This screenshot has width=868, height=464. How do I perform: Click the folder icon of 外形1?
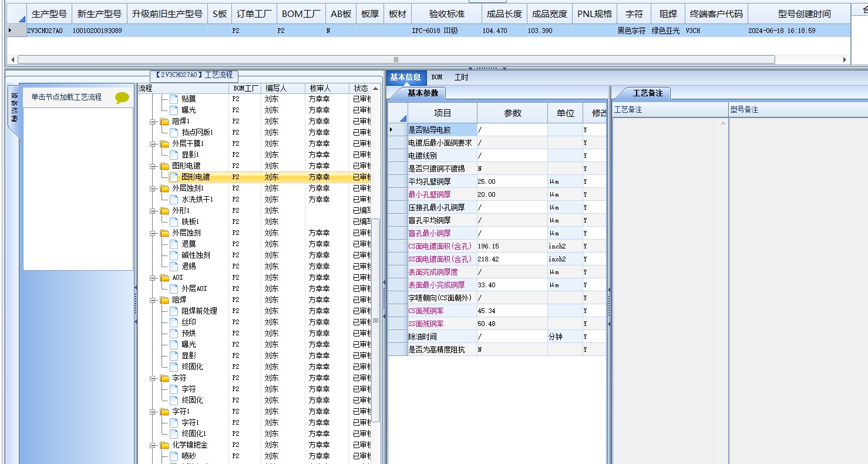coord(164,210)
